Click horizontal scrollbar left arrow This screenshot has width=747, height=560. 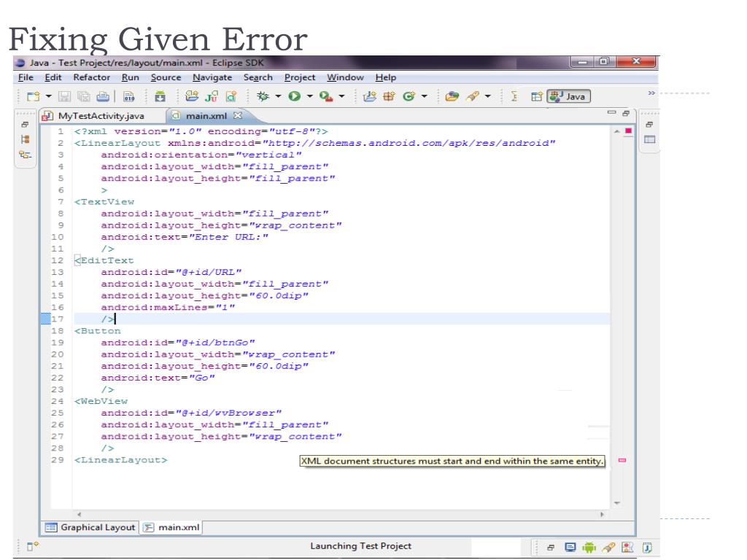pos(79,514)
